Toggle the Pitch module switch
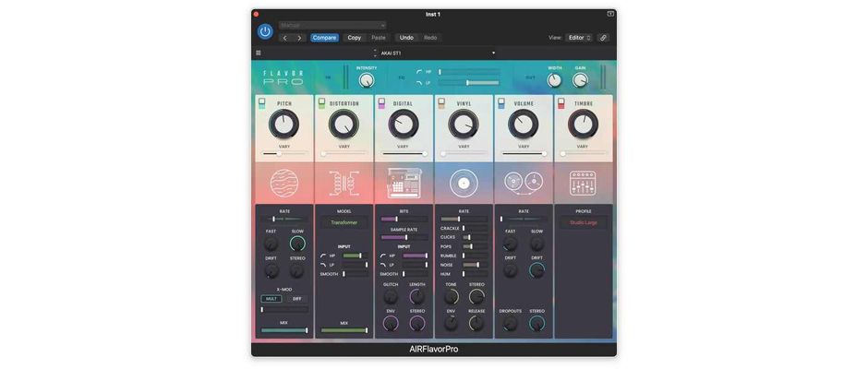This screenshot has height=369, width=868. pyautogui.click(x=262, y=103)
